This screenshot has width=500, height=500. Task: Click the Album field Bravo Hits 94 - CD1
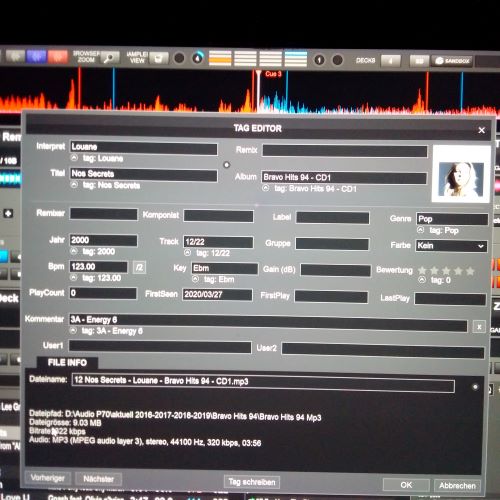pyautogui.click(x=344, y=178)
